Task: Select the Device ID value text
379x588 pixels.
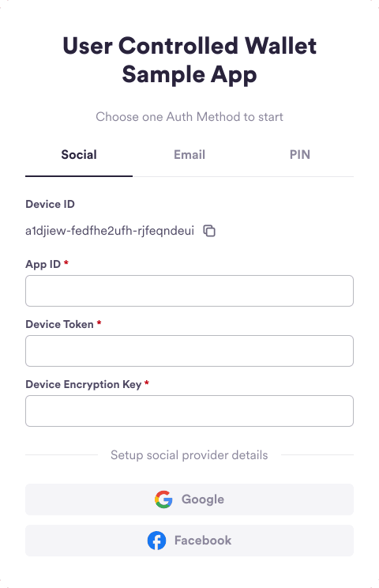Action: point(110,230)
